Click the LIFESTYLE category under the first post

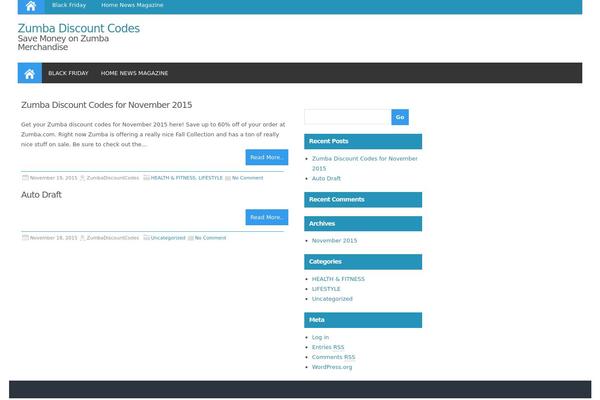(210, 178)
